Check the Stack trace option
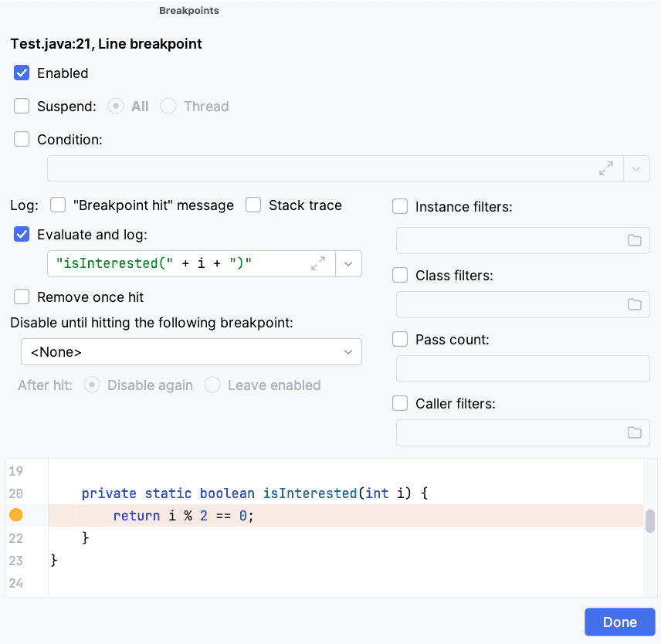661x644 pixels. coord(253,205)
